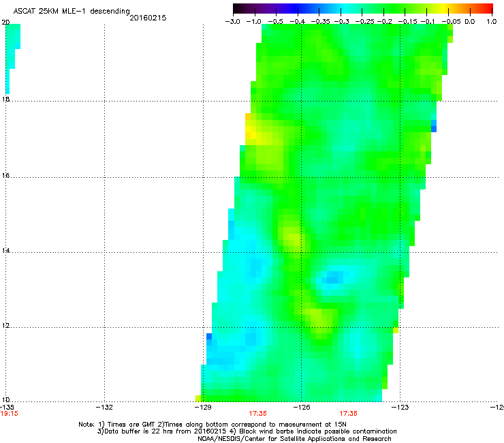Screen dimensions: 504x443
Task: Click the red end of the color bar
Action: click(486, 8)
